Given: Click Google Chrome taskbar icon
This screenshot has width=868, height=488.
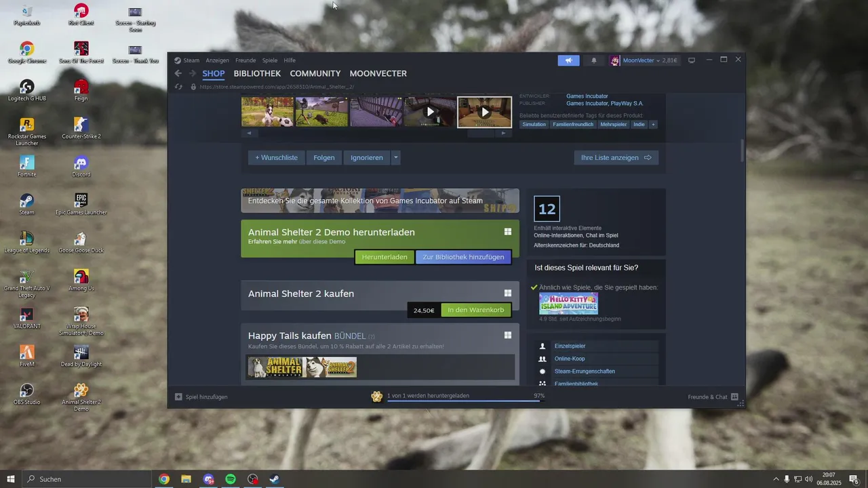Looking at the screenshot, I should point(164,479).
